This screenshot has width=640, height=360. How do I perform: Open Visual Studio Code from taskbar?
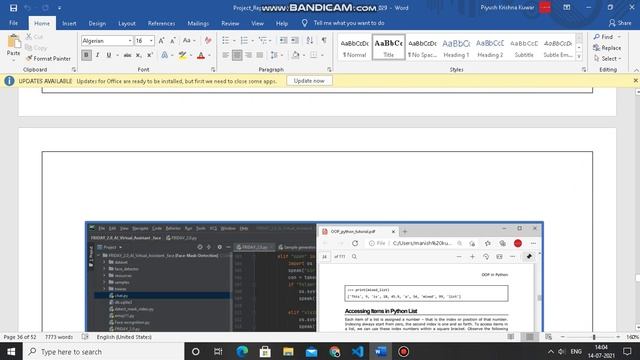click(358, 351)
